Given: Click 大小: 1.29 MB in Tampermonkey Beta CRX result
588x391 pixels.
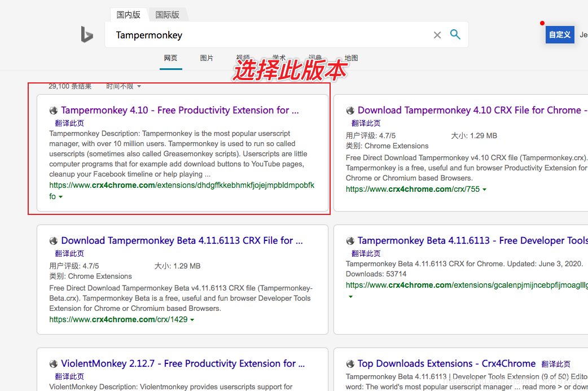Looking at the screenshot, I should coord(177,266).
